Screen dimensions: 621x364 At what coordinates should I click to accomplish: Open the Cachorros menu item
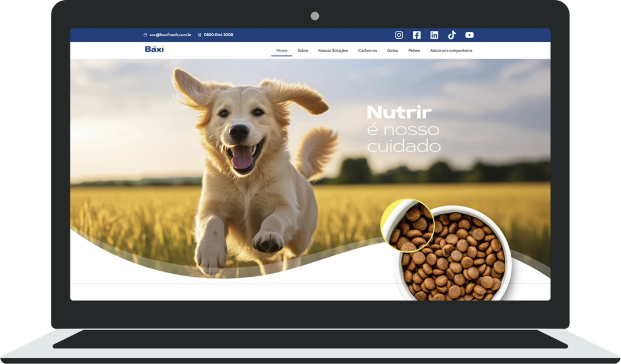pos(368,50)
